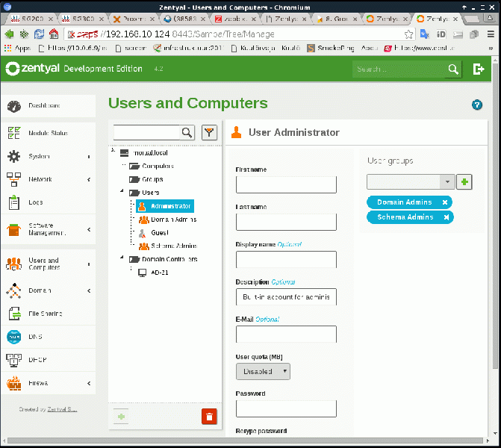Open the DNS sidebar icon

pyautogui.click(x=13, y=337)
